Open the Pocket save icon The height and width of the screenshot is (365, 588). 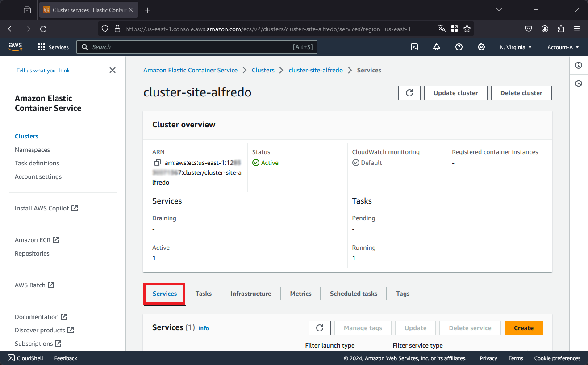click(529, 29)
